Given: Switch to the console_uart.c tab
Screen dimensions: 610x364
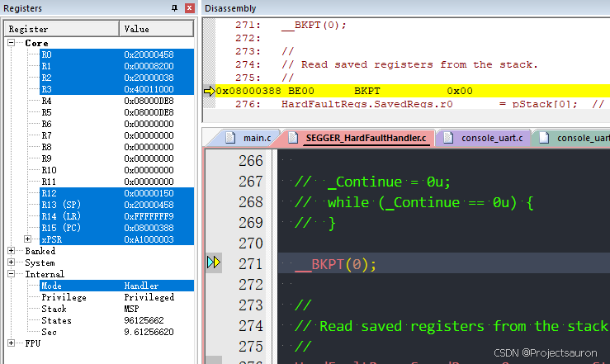Looking at the screenshot, I should pos(490,137).
